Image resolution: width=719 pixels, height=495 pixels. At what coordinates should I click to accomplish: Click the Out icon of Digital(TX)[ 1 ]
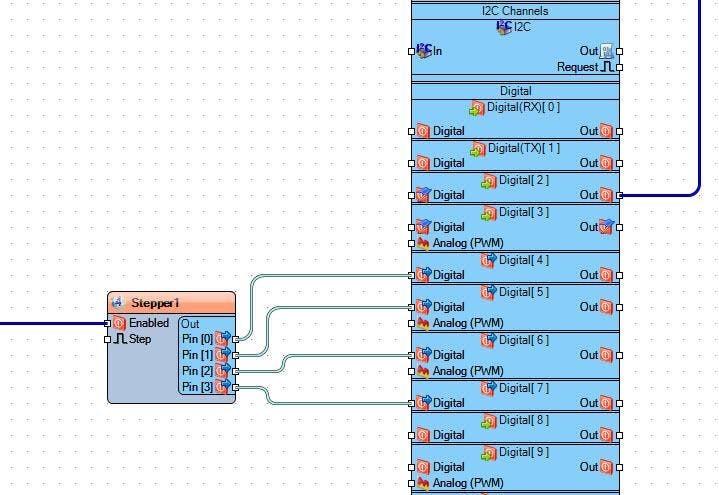pyautogui.click(x=607, y=163)
